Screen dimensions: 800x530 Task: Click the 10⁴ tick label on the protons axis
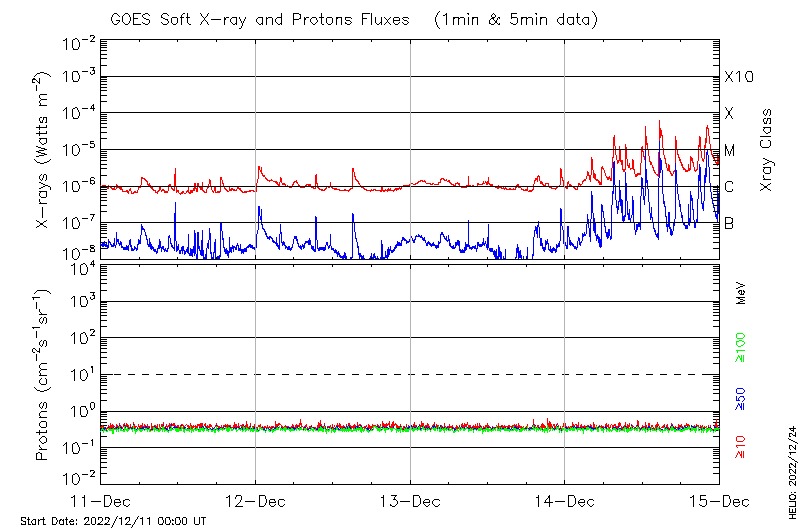[x=80, y=267]
